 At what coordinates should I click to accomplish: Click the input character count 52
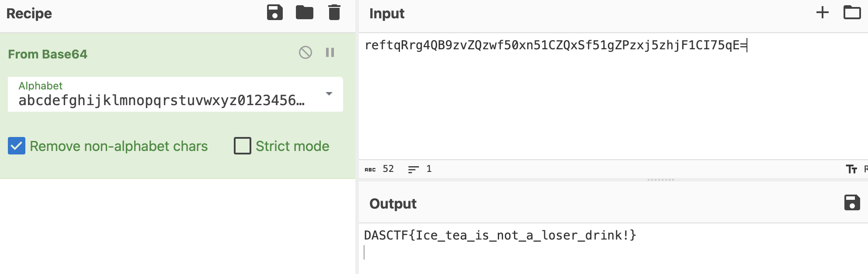388,169
